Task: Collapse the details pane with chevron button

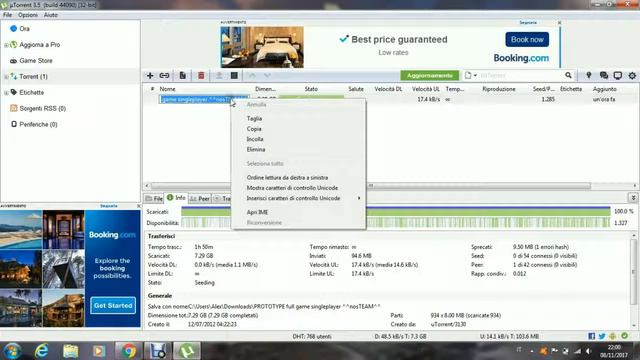Action: (x=633, y=198)
